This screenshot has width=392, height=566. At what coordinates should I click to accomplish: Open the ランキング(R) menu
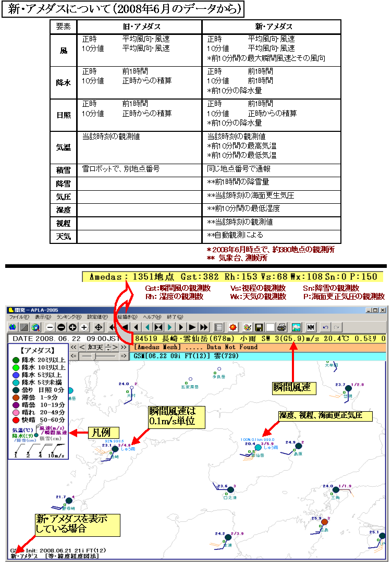(x=69, y=316)
